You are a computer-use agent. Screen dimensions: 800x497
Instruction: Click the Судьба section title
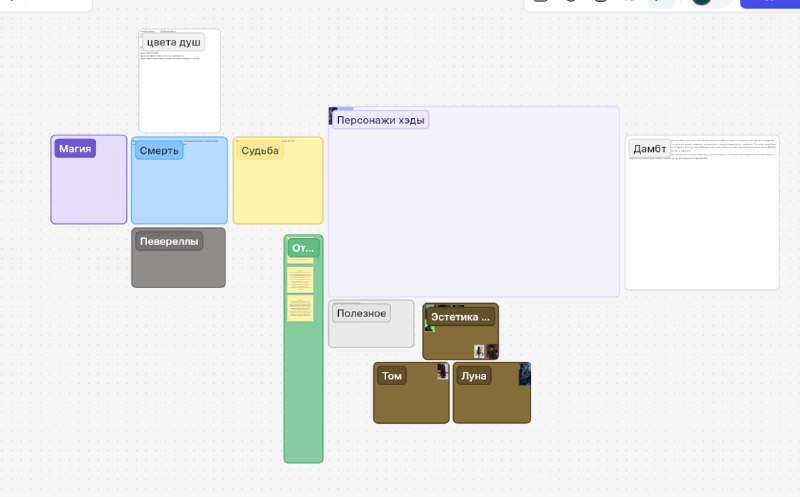pyautogui.click(x=260, y=151)
